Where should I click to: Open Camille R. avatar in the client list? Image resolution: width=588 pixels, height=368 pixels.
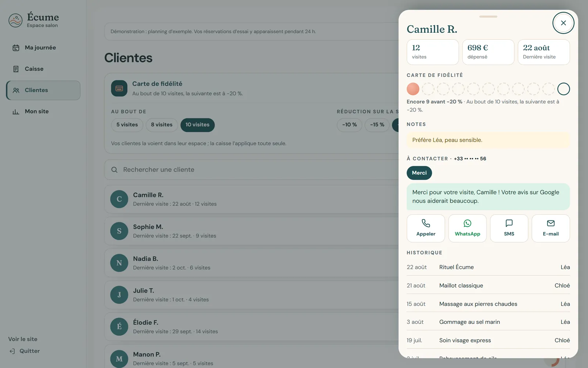coord(119,199)
